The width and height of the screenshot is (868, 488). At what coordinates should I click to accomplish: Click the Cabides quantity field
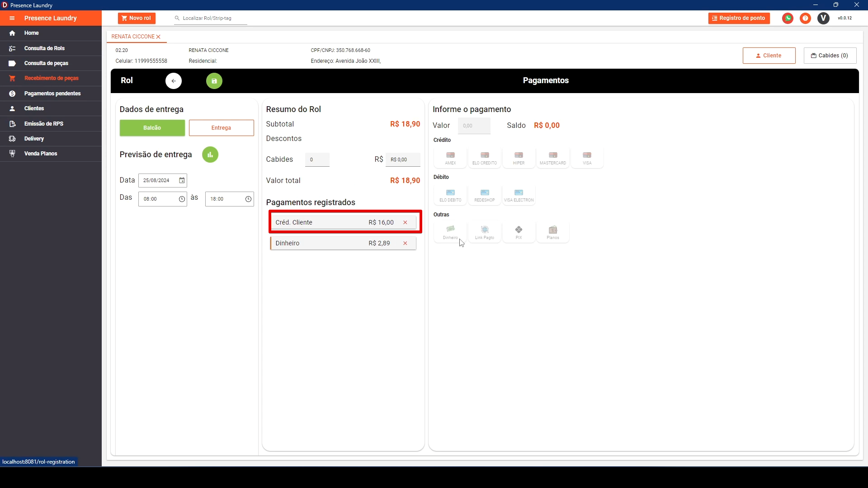[x=317, y=160]
